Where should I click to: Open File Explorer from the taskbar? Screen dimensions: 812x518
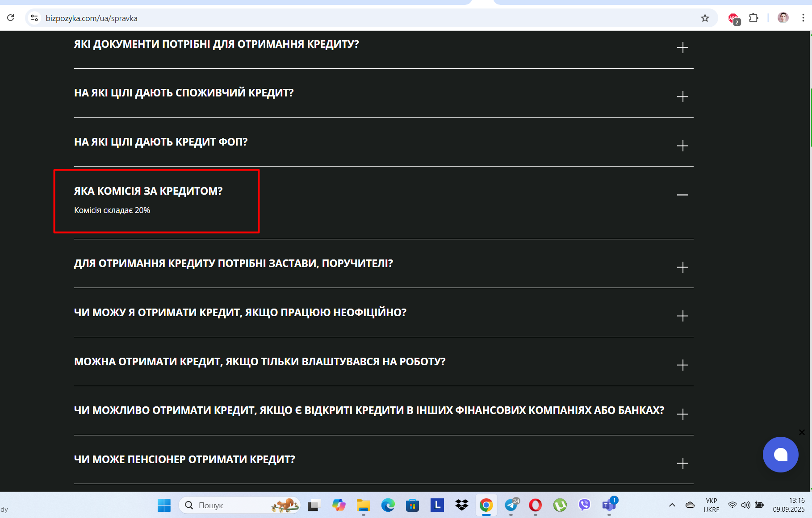click(x=364, y=505)
